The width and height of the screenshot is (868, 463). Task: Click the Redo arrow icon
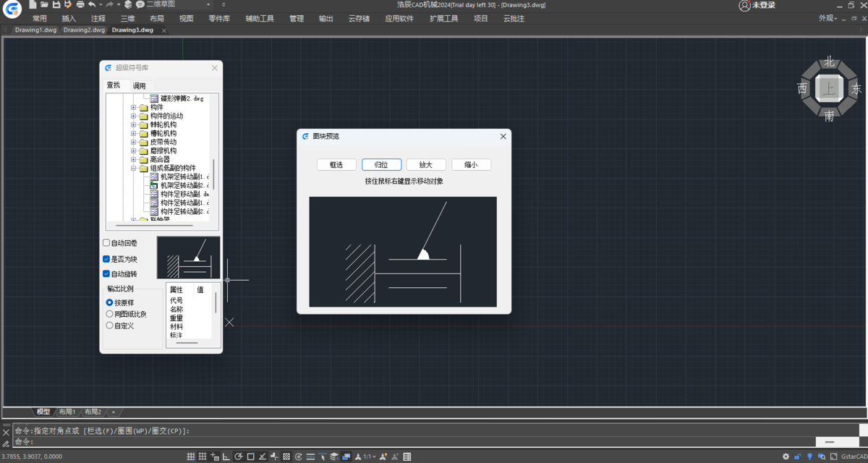(109, 4)
